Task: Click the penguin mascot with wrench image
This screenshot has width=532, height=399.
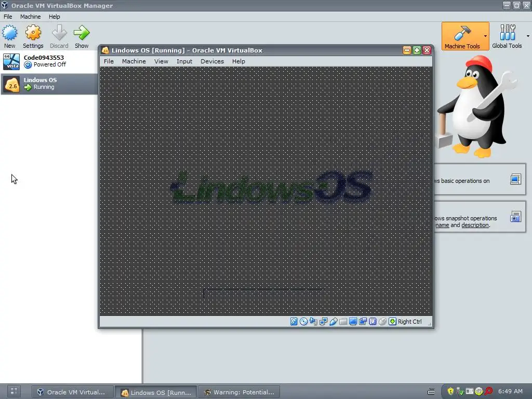Action: pos(476,107)
